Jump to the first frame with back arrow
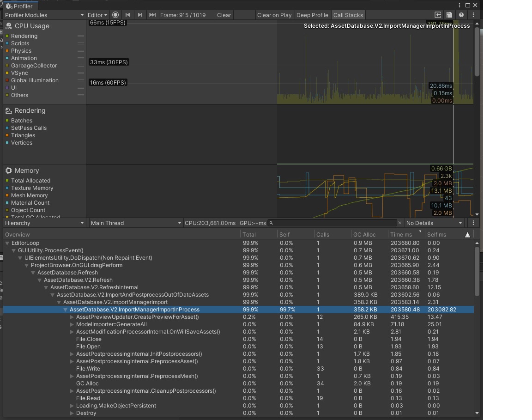This screenshot has height=420, width=532. 127,15
